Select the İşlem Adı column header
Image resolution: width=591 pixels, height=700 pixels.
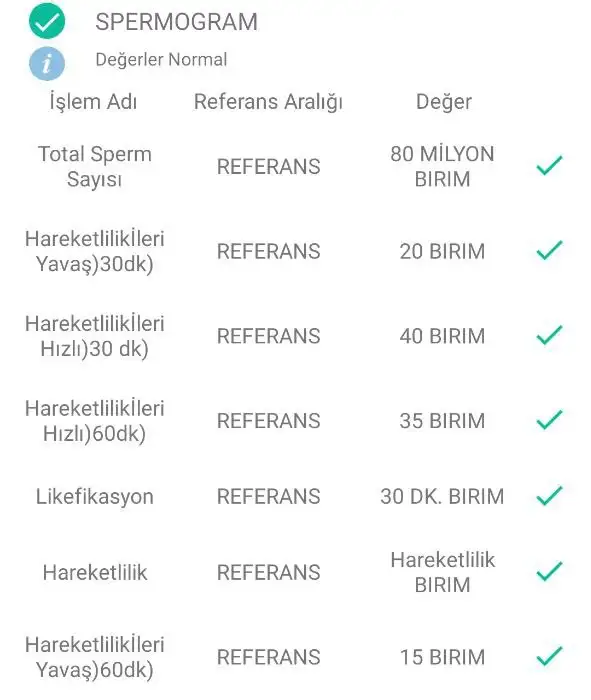click(93, 101)
